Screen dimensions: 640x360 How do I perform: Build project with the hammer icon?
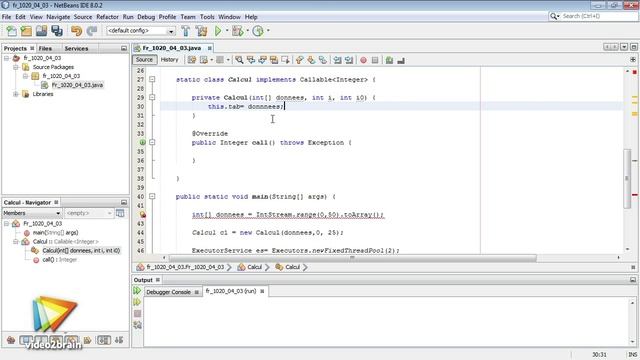click(186, 31)
